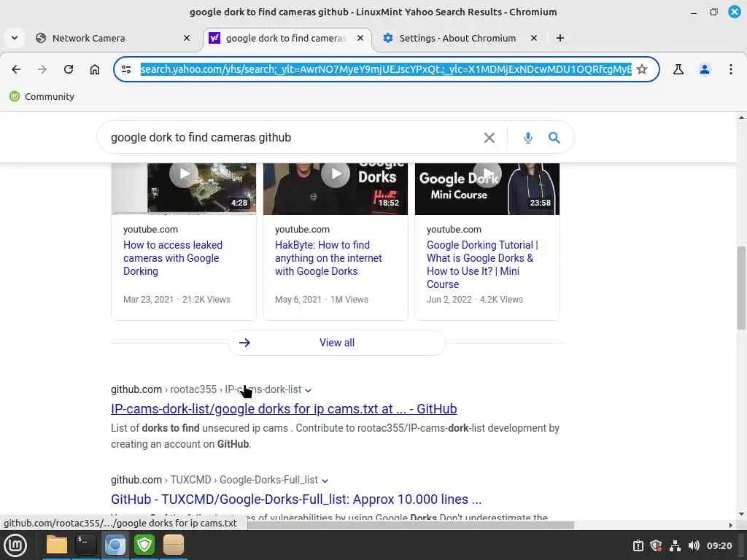Click the security shield tray icon
747x560 pixels.
pos(657,545)
